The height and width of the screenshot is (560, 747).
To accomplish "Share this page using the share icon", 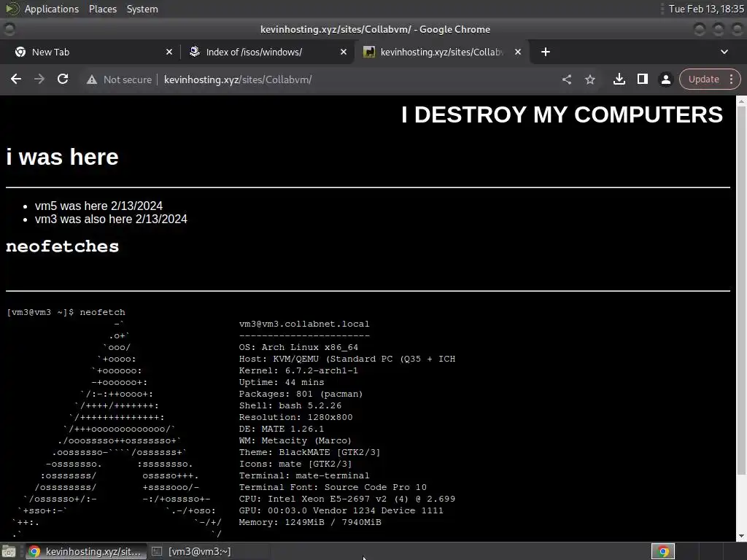I will [x=566, y=79].
